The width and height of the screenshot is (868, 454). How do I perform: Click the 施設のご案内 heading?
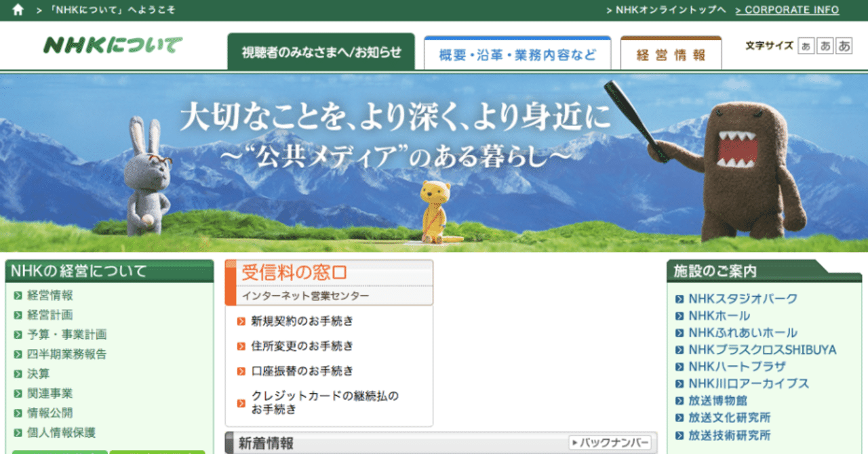(x=715, y=271)
